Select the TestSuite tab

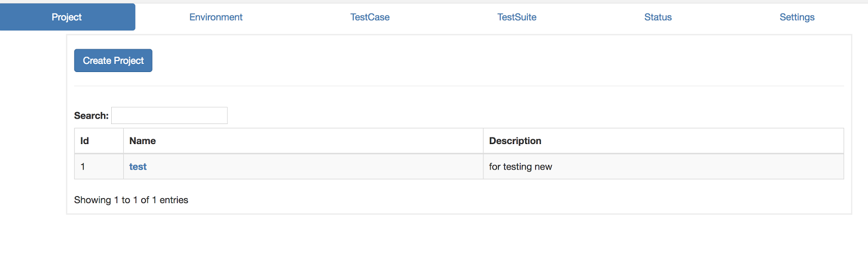[x=516, y=17]
